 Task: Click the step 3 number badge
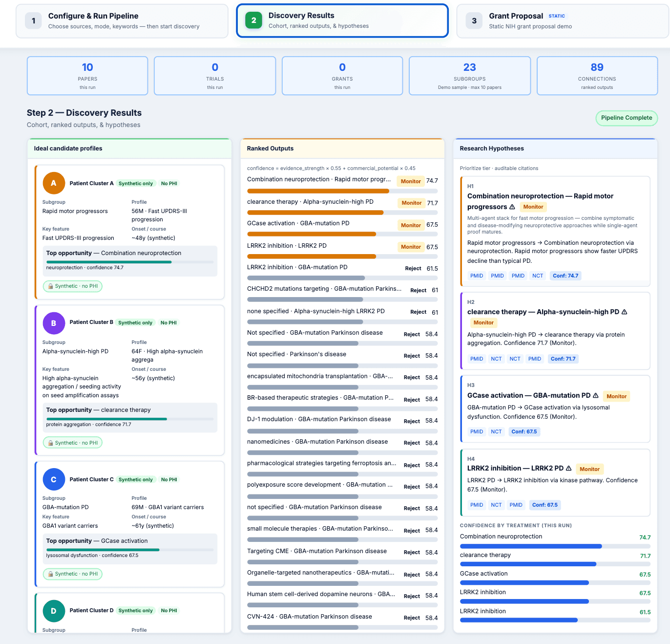tap(474, 21)
